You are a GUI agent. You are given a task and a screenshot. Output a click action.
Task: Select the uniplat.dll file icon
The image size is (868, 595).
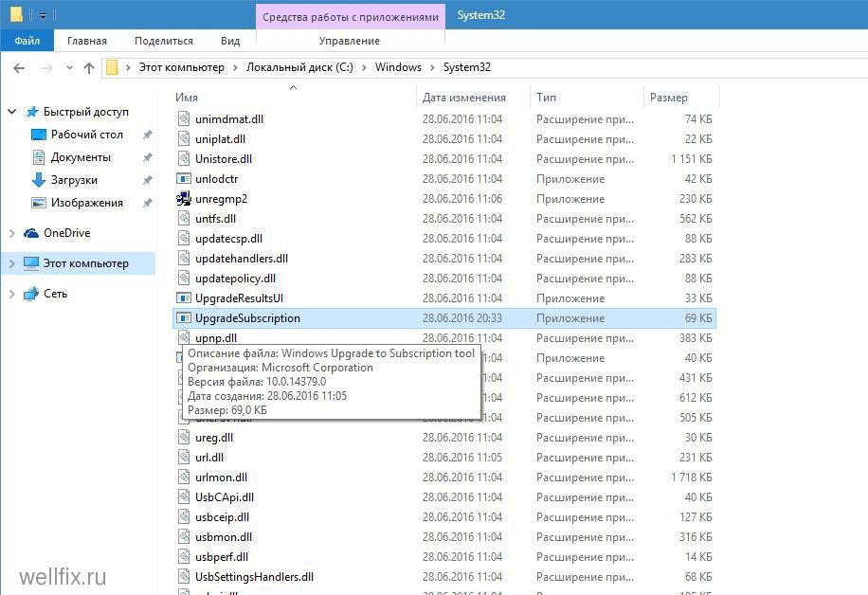tap(184, 139)
